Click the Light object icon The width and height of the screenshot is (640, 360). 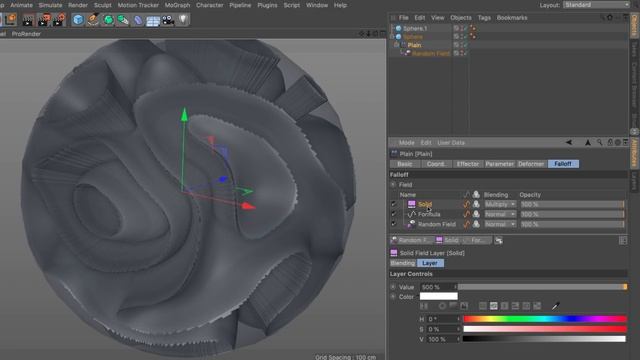pyautogui.click(x=183, y=20)
